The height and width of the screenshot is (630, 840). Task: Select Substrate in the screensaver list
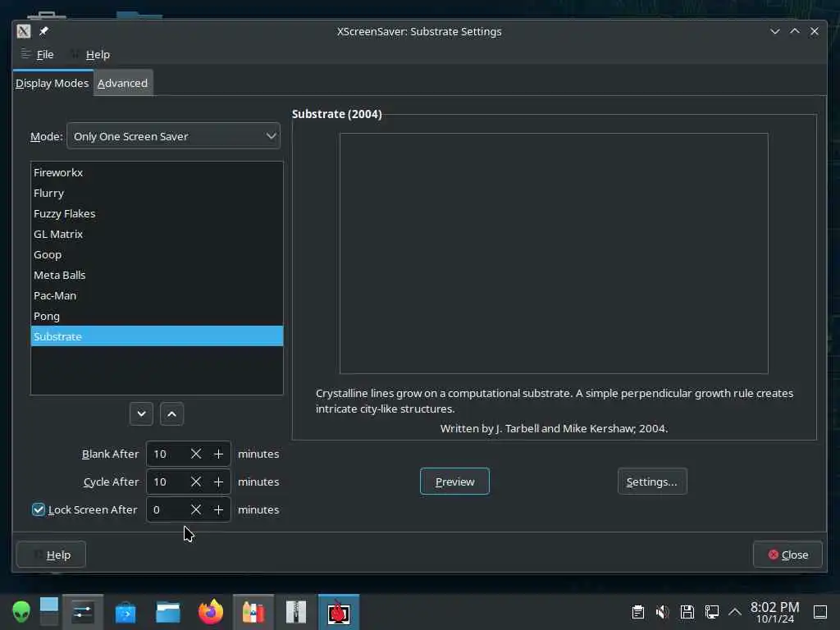(x=157, y=336)
